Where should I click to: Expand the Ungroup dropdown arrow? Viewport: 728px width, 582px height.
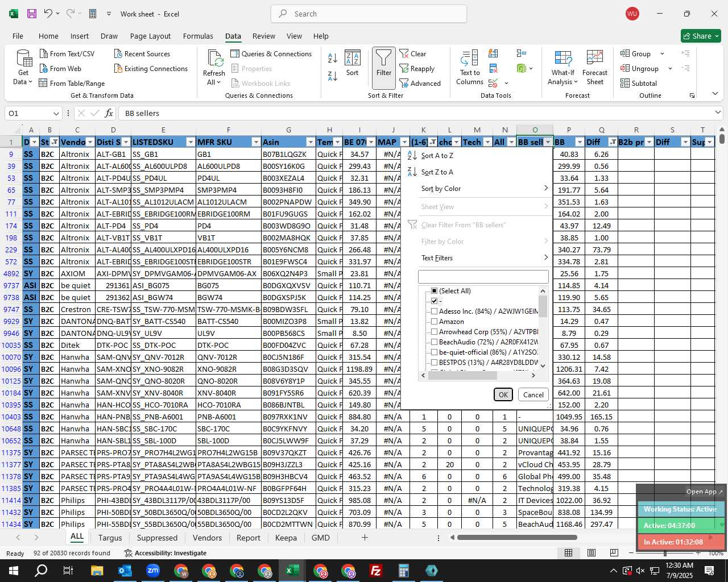[670, 69]
